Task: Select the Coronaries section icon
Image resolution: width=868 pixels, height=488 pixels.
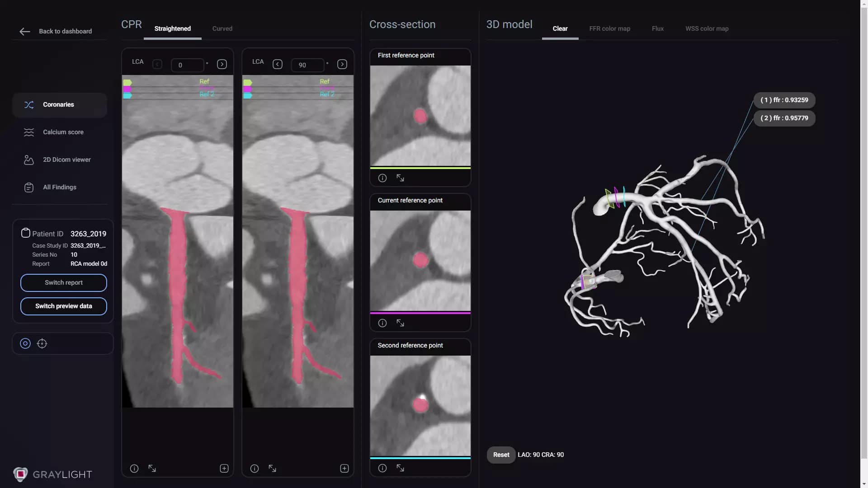Action: coord(28,105)
